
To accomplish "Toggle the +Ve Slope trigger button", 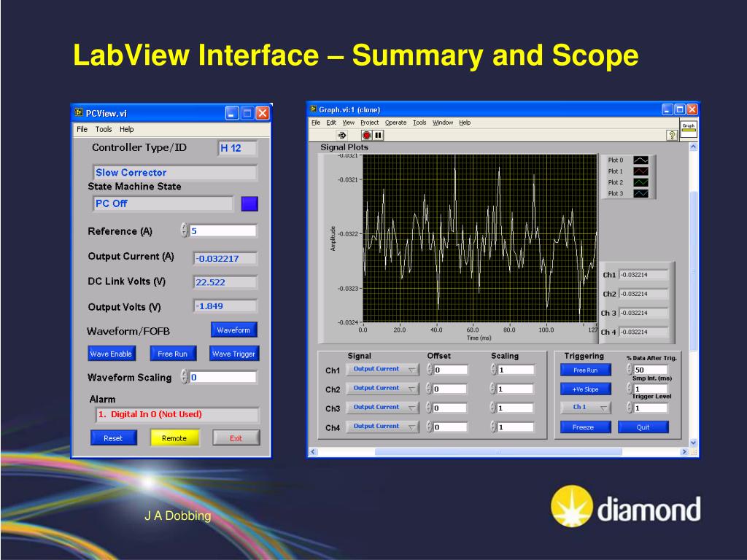I will (x=586, y=389).
